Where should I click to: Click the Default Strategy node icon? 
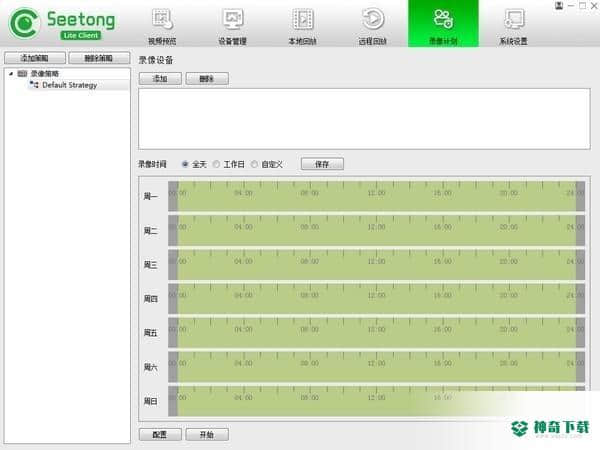[x=34, y=85]
